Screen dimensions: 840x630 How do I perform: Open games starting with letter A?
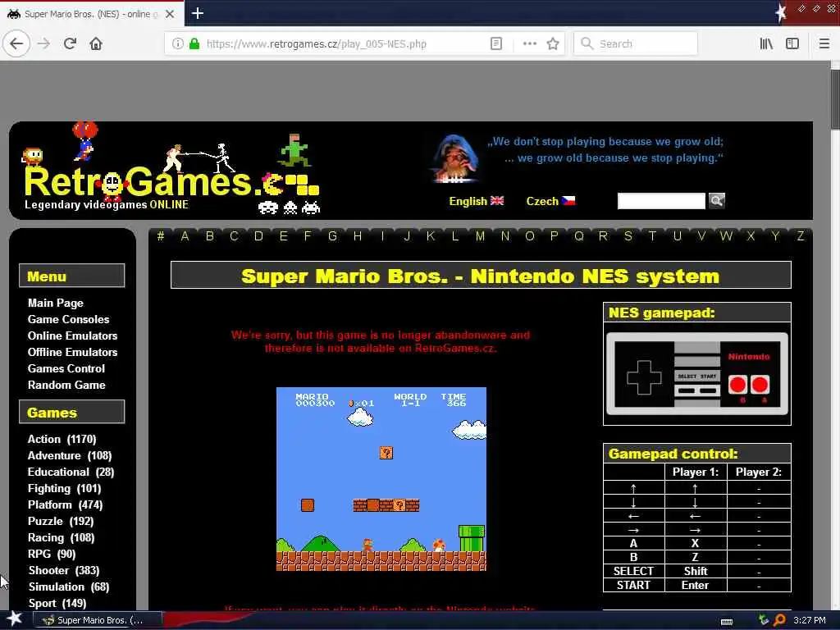point(185,235)
